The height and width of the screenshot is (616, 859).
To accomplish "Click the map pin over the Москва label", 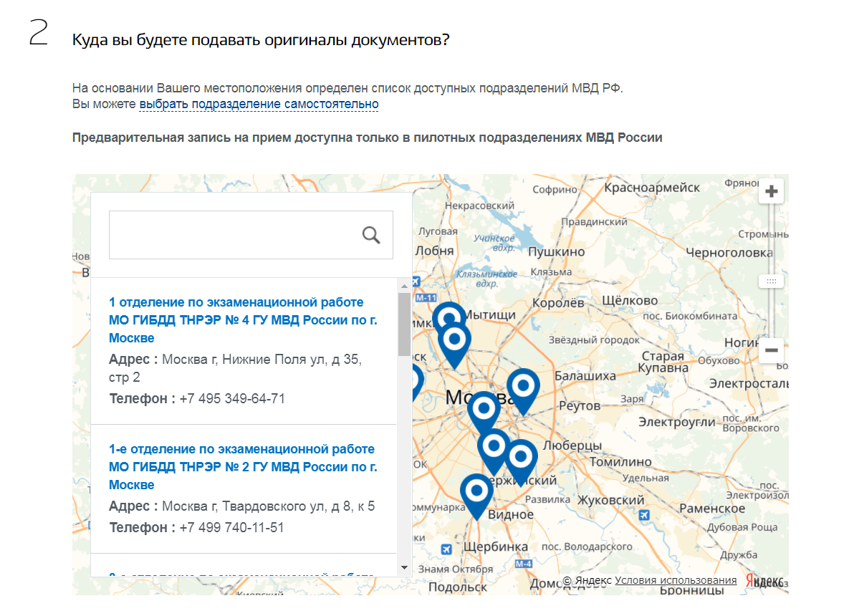I will coord(484,409).
